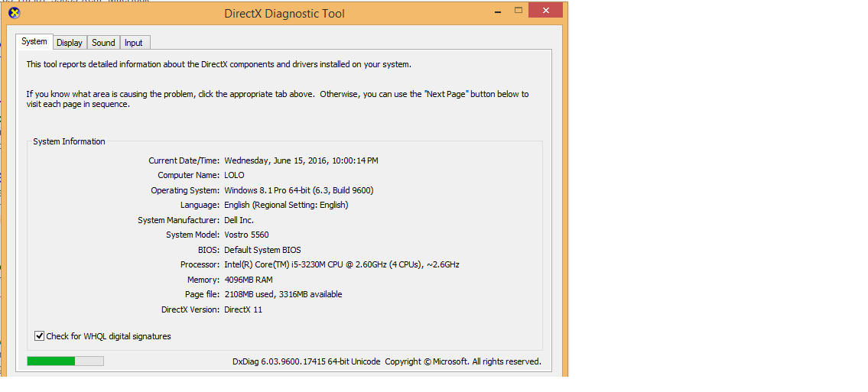Click the DirectX icon in title bar
868x392 pixels.
coord(14,12)
